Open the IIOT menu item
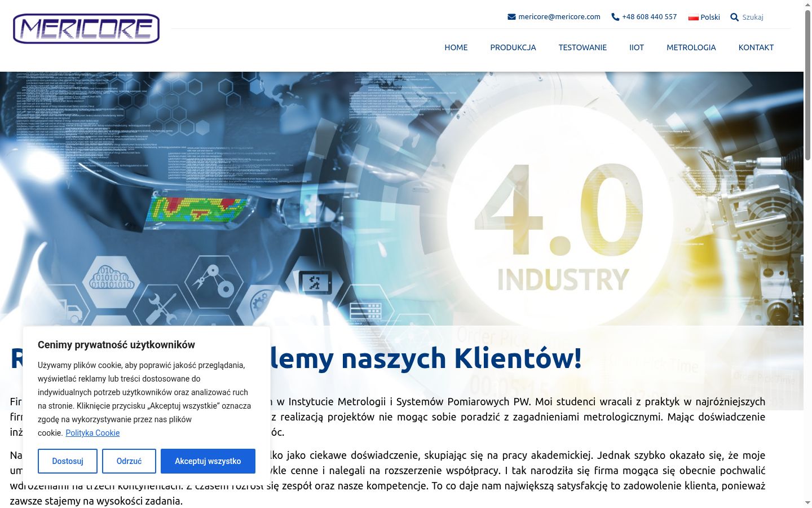 pyautogui.click(x=637, y=47)
